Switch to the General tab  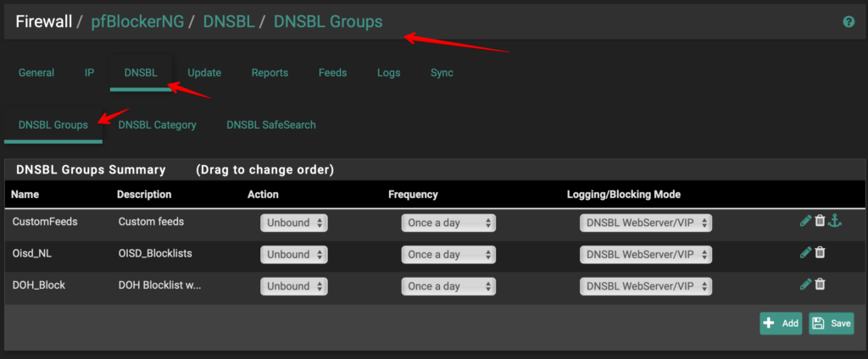point(36,73)
